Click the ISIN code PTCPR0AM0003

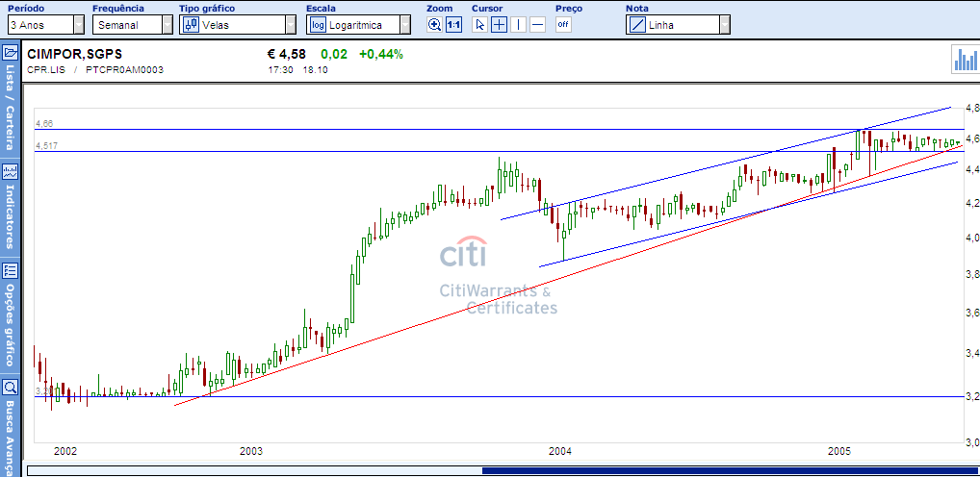point(125,70)
